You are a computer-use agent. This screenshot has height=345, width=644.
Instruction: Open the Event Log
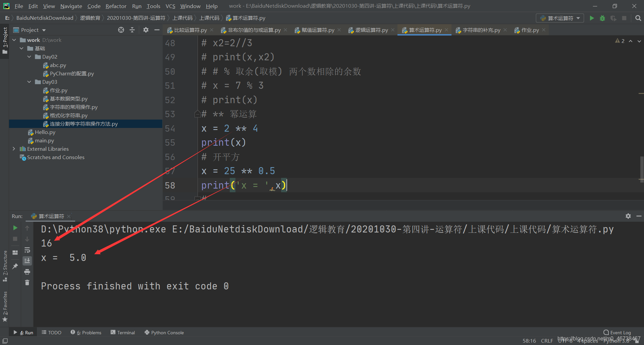point(617,332)
